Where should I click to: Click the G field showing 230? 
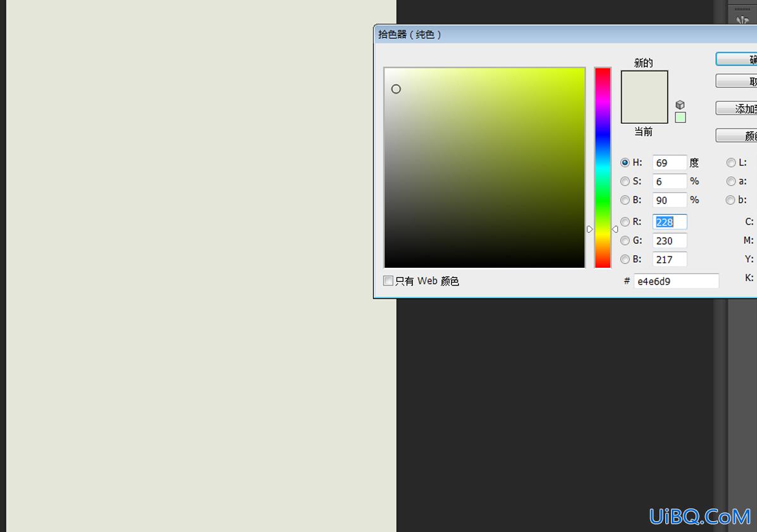click(669, 241)
